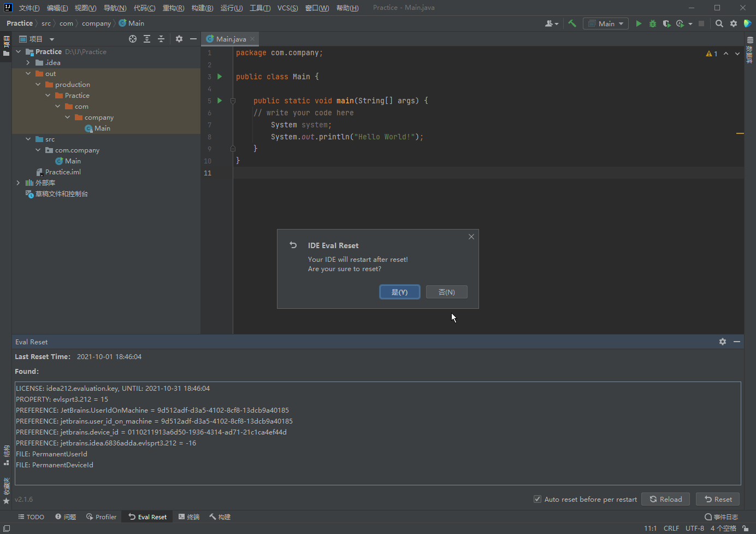Click the locate-in-project crosshair icon

tap(133, 39)
